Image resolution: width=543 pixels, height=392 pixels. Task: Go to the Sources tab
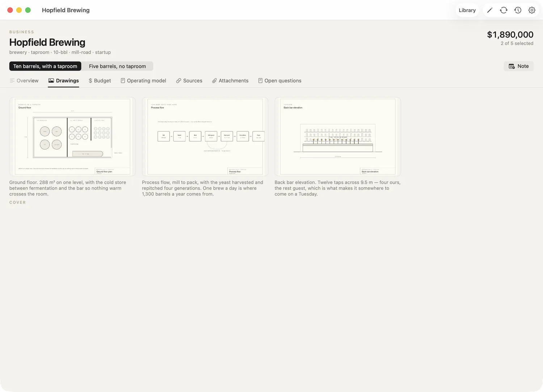[189, 81]
